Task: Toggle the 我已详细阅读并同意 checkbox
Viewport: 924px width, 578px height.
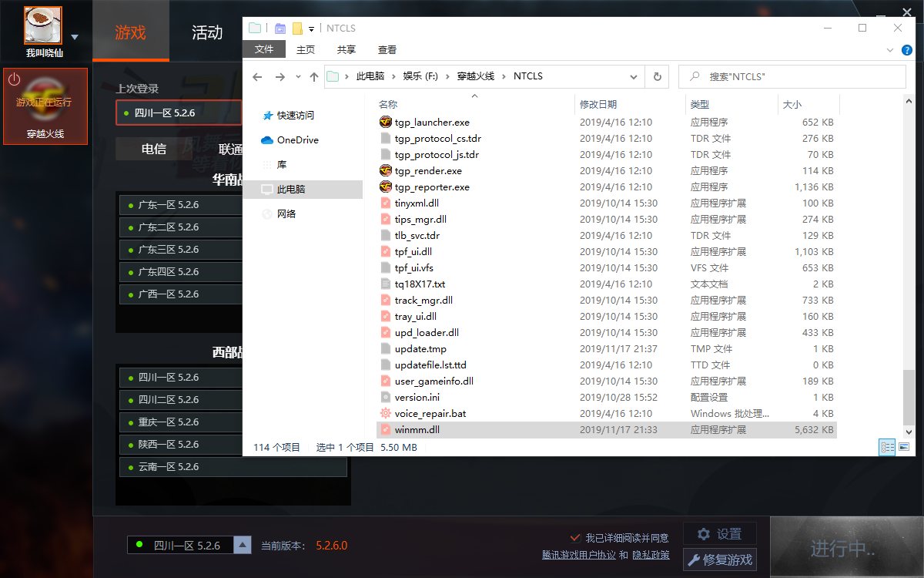Action: pos(575,538)
